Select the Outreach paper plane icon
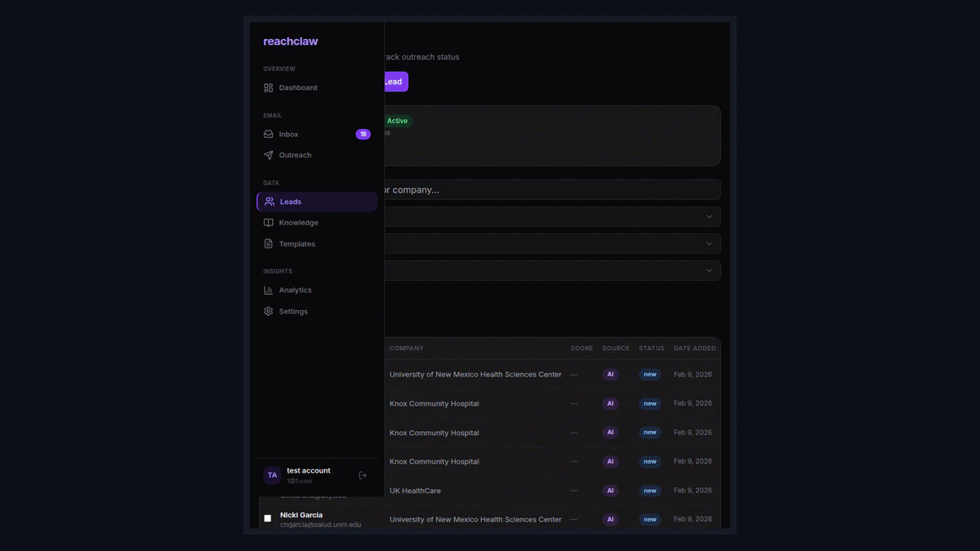The image size is (980, 551). pos(269,155)
